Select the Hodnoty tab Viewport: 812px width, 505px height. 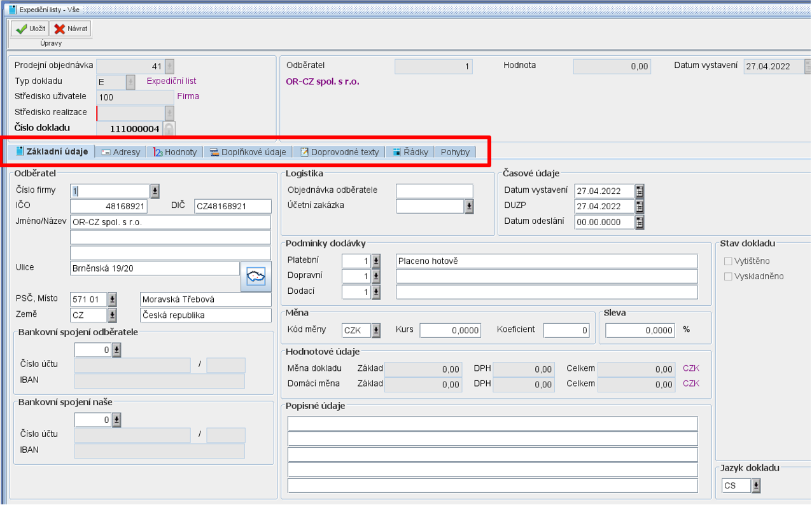point(175,152)
